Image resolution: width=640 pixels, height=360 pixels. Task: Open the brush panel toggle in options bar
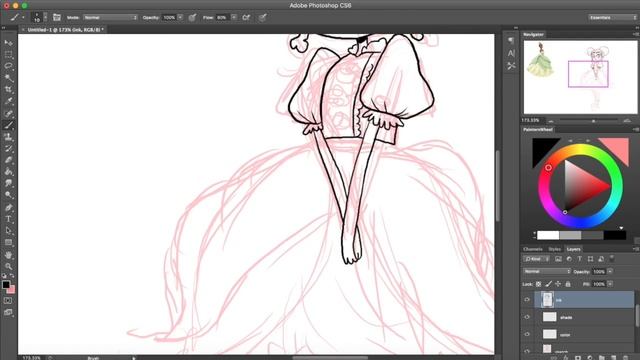57,18
